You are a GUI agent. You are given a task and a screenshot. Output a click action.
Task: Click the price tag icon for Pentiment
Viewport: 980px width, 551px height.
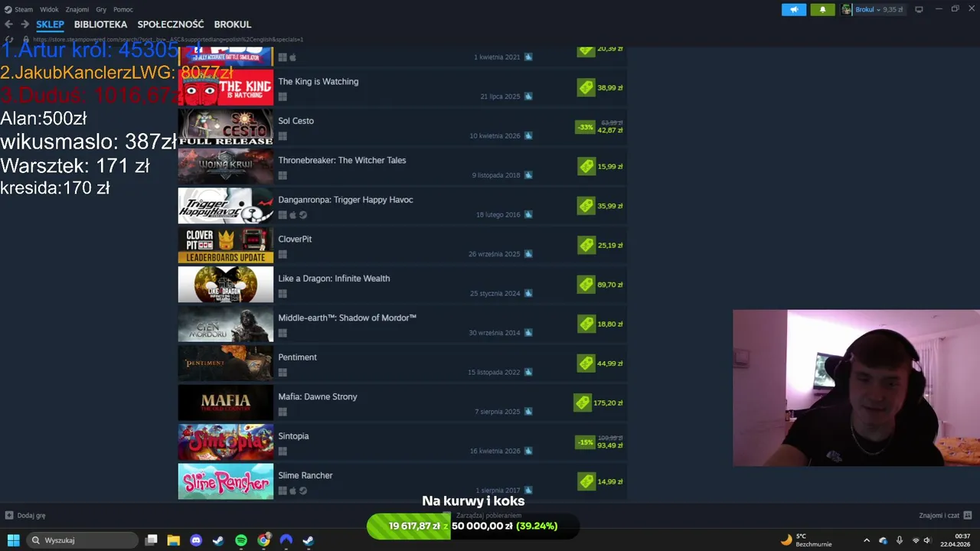586,364
